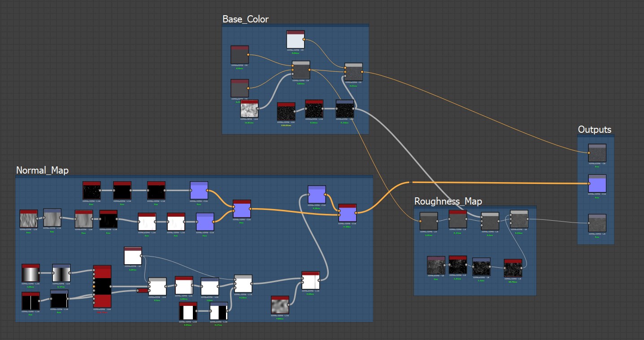
Task: Click the Roughness_Map frame title
Action: tap(448, 201)
